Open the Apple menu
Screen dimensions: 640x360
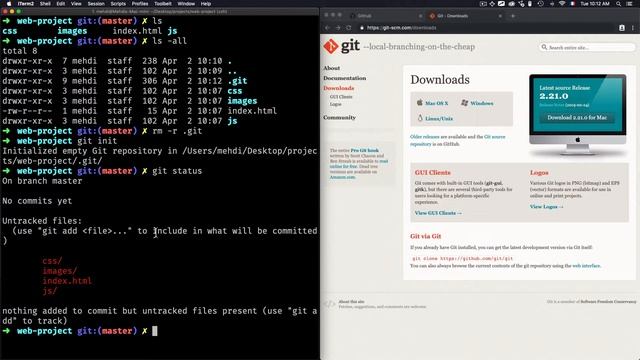point(9,4)
